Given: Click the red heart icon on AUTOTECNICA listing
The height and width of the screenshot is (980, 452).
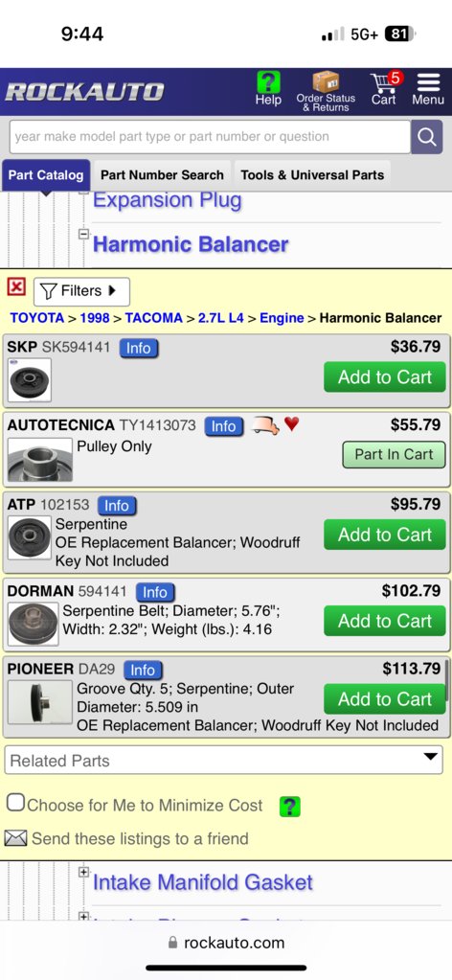Looking at the screenshot, I should point(291,424).
